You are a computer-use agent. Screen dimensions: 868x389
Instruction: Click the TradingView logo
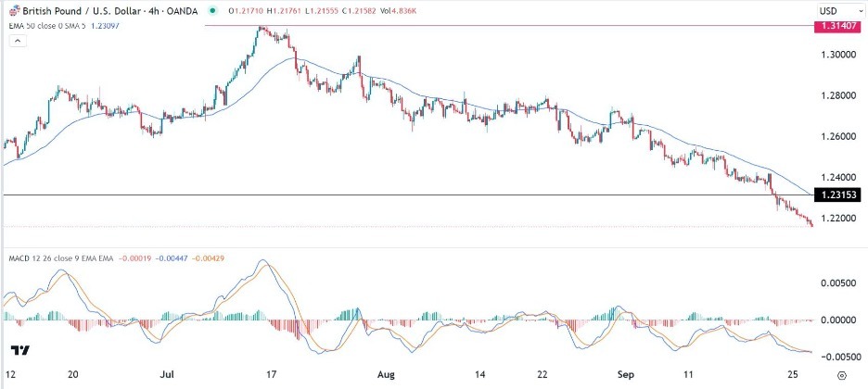click(19, 351)
